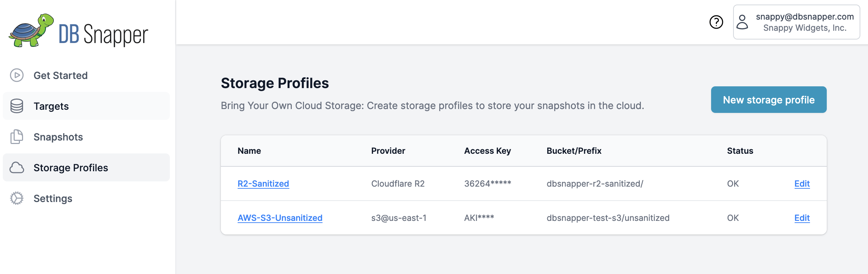Click dbsnapper-test-s3/unsanitized bucket cell
The image size is (868, 274).
tap(608, 218)
